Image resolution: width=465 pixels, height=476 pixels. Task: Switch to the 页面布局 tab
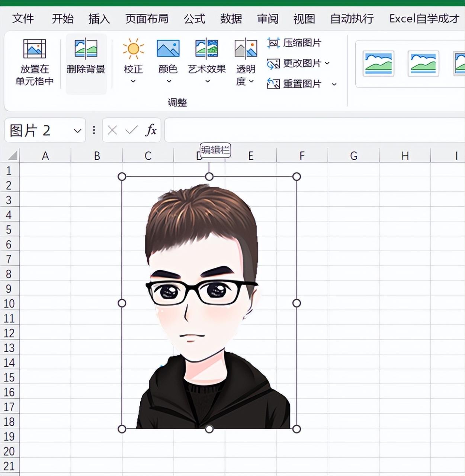[147, 19]
